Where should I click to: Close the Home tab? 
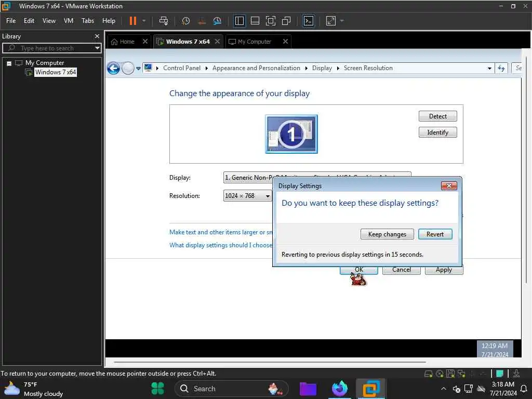click(x=145, y=42)
